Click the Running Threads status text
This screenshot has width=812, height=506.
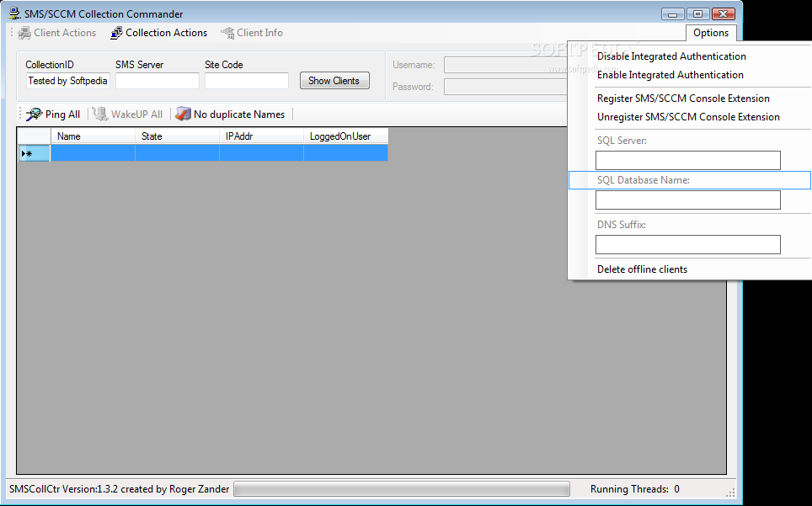635,489
